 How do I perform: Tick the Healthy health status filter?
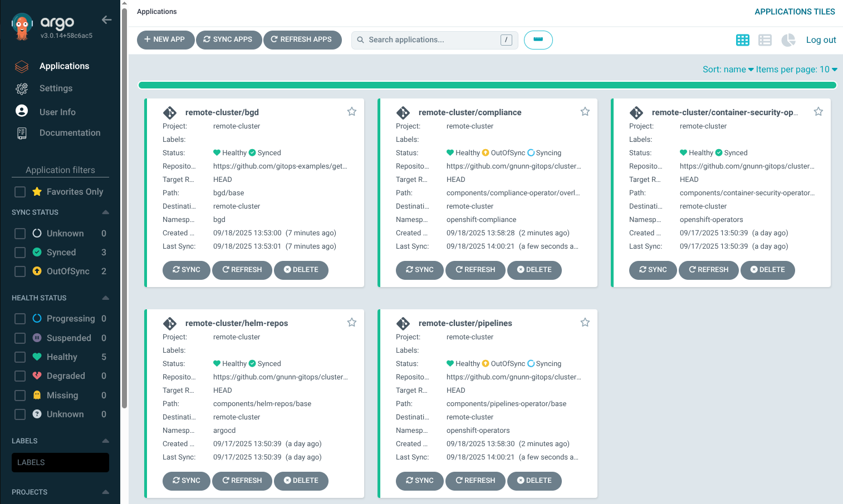pos(20,357)
